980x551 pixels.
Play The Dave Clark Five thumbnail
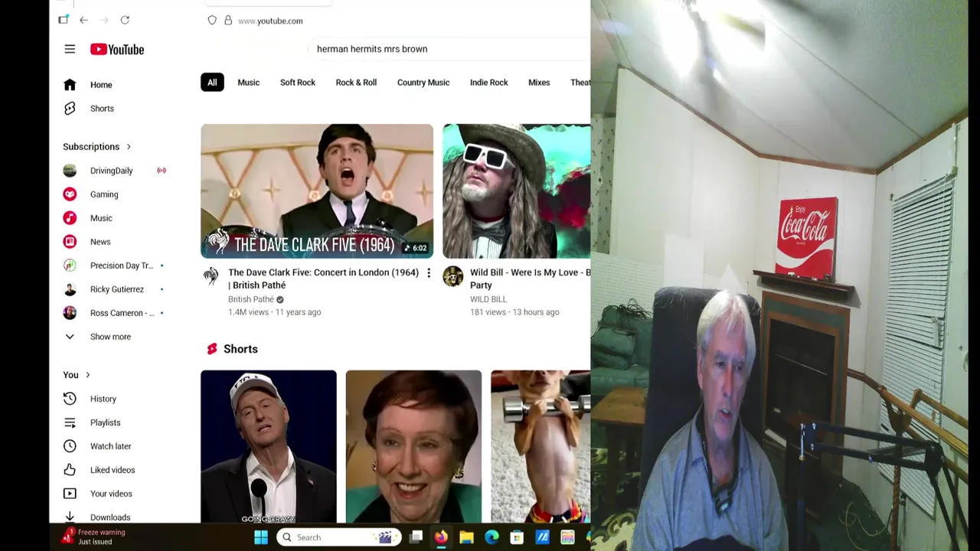tap(317, 191)
